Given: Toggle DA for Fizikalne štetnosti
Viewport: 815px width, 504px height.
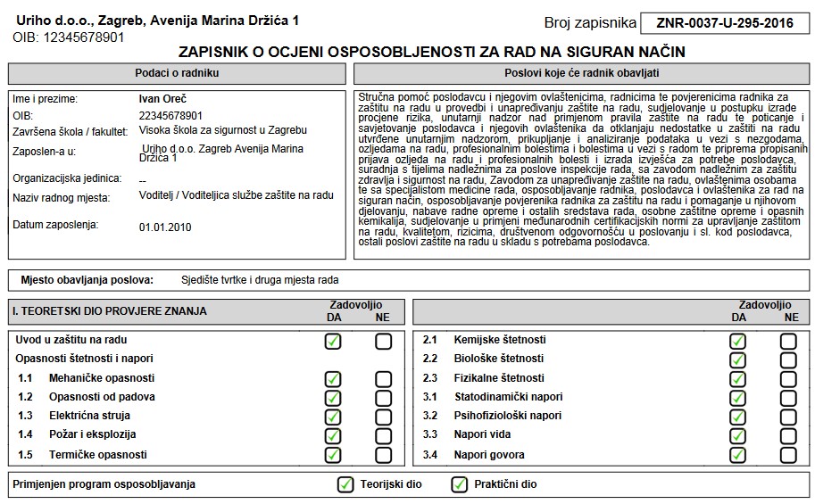Looking at the screenshot, I should pyautogui.click(x=737, y=379).
